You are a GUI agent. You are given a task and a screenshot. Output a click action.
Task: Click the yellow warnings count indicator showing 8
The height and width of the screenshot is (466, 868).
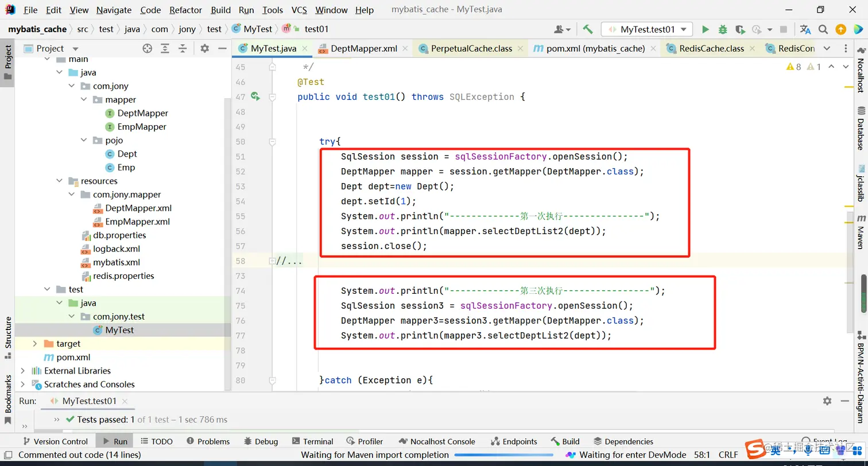tap(793, 67)
